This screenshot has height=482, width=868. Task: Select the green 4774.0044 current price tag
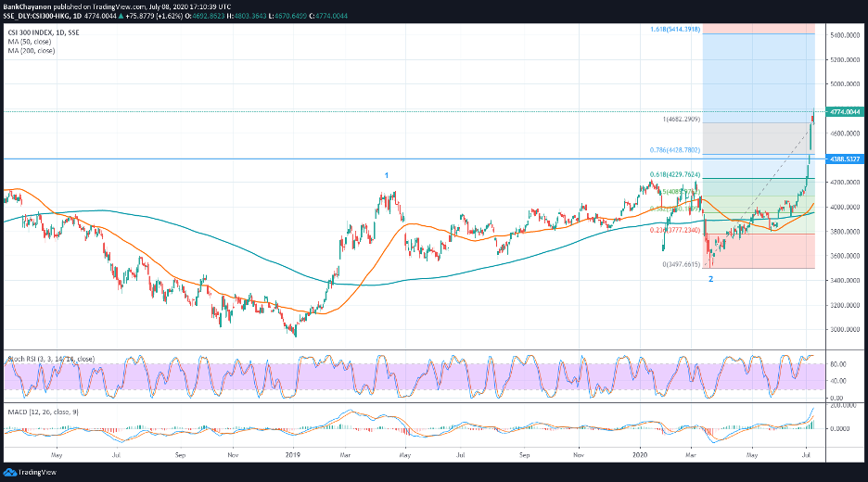(838, 112)
